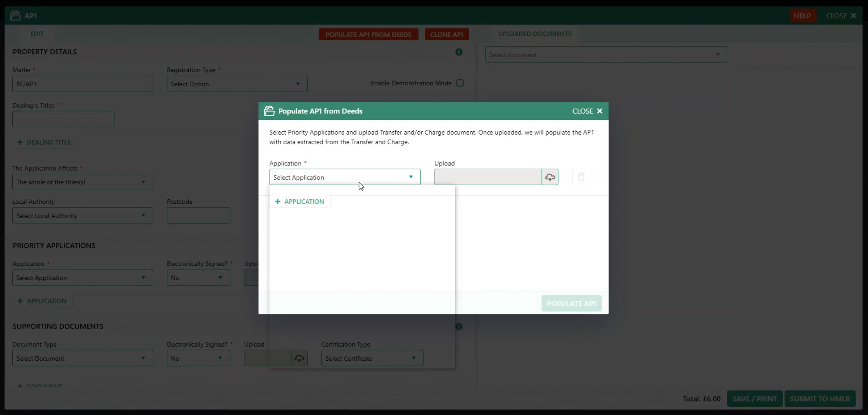This screenshot has width=868, height=415.
Task: Expand the Registration Type dropdown
Action: coord(237,84)
